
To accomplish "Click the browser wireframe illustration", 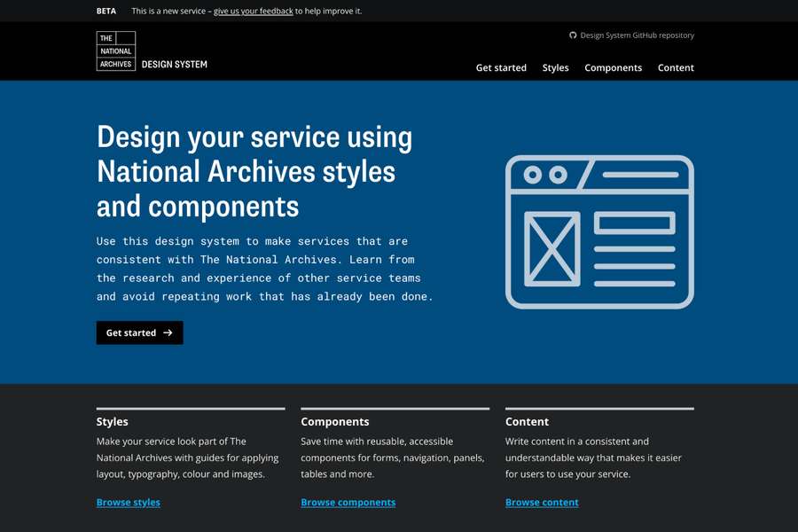I will pyautogui.click(x=599, y=231).
